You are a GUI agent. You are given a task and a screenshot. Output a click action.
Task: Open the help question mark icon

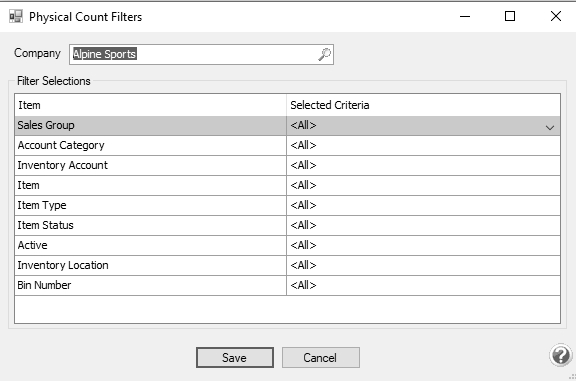pyautogui.click(x=561, y=355)
